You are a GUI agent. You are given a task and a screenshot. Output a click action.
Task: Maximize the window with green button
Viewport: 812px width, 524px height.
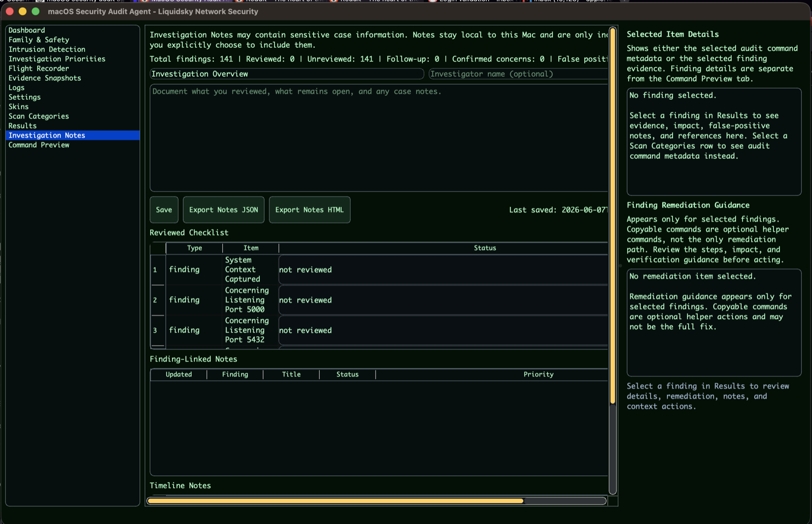(36, 11)
